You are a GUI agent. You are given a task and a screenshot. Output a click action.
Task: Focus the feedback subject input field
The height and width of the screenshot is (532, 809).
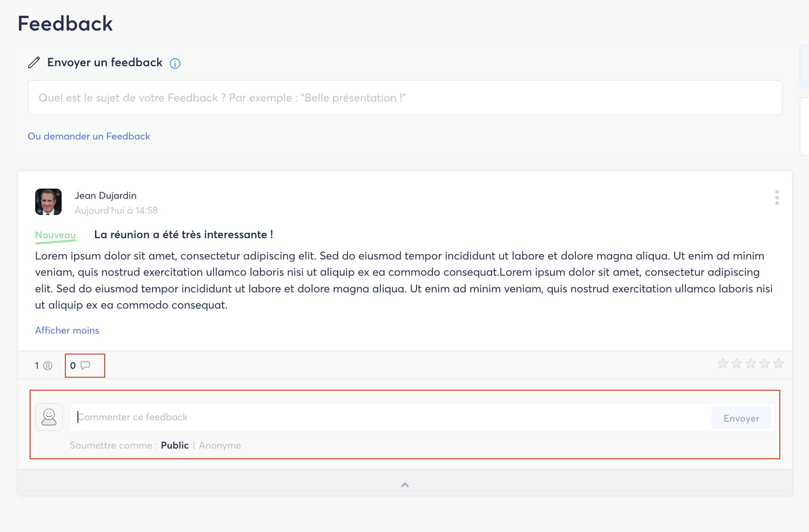[x=404, y=98]
